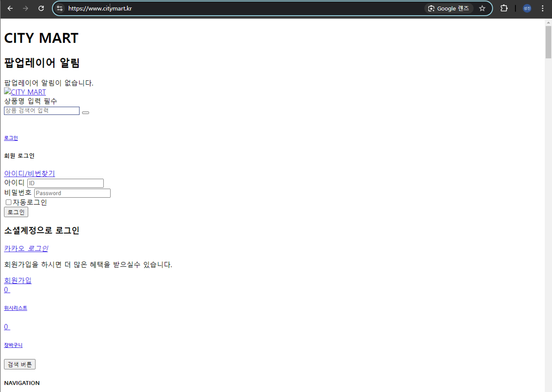The width and height of the screenshot is (552, 392).
Task: Open the browser extensions puzzle icon
Action: 504,9
